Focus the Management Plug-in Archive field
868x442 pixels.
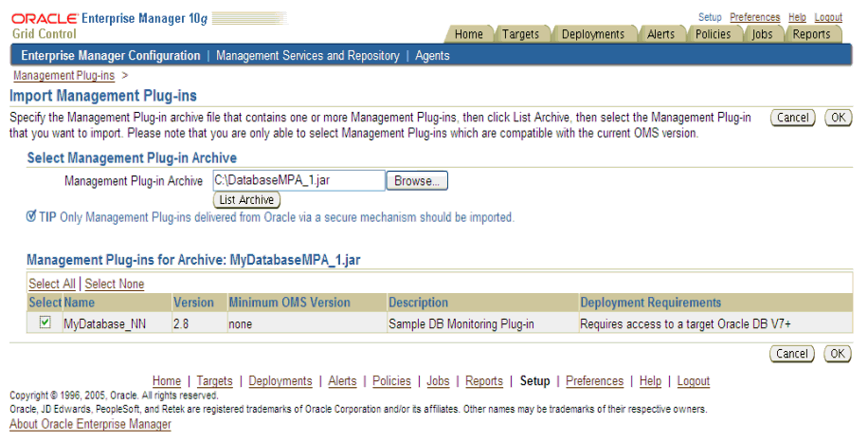tap(298, 180)
